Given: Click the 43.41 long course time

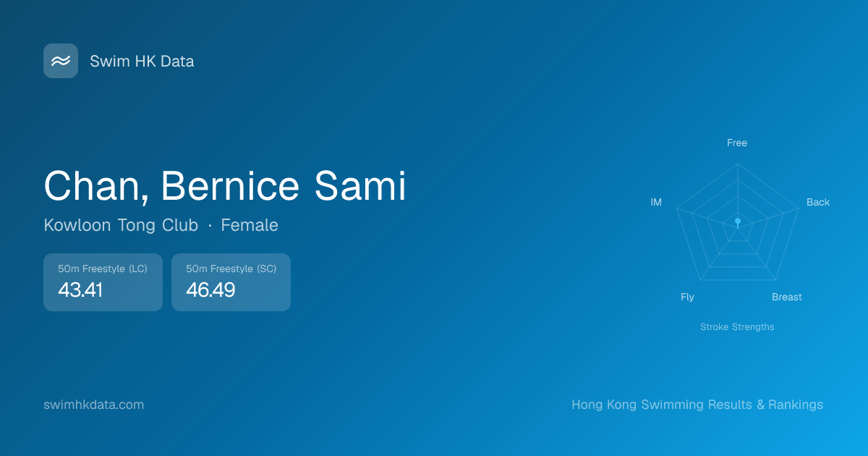Looking at the screenshot, I should [x=80, y=290].
